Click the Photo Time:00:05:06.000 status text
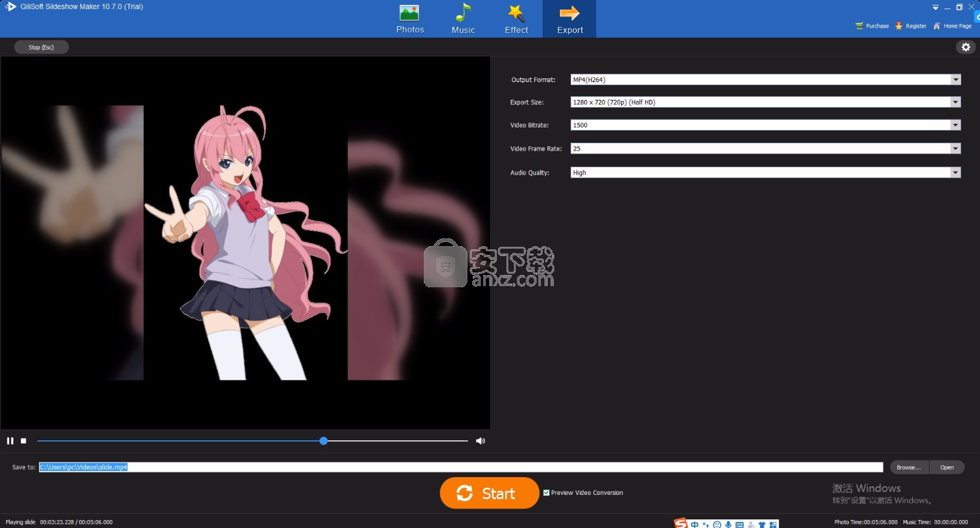The width and height of the screenshot is (980, 528). tap(865, 522)
